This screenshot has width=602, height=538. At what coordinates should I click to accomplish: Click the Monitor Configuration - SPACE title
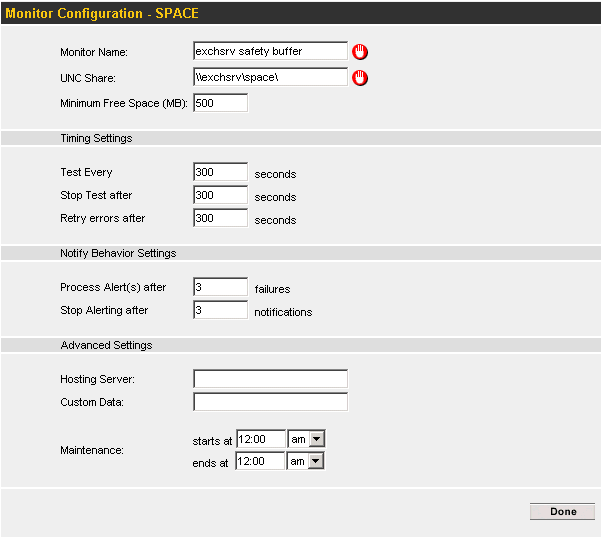pos(102,13)
